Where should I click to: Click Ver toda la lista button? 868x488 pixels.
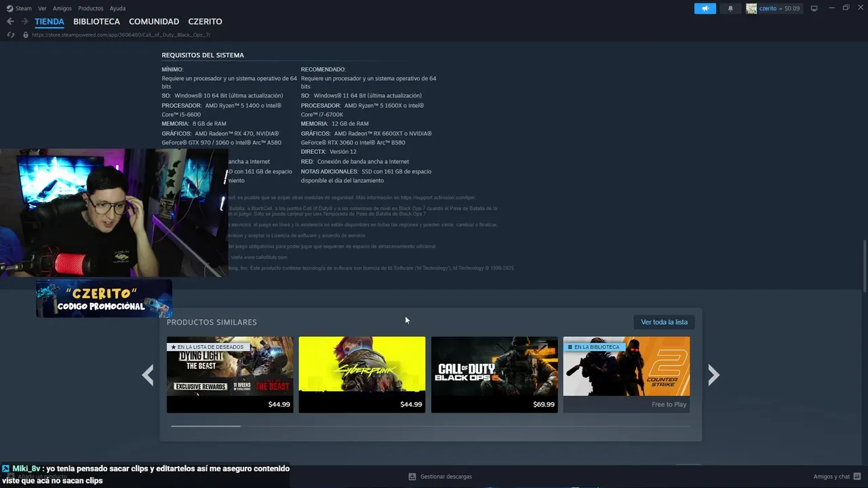(x=664, y=322)
